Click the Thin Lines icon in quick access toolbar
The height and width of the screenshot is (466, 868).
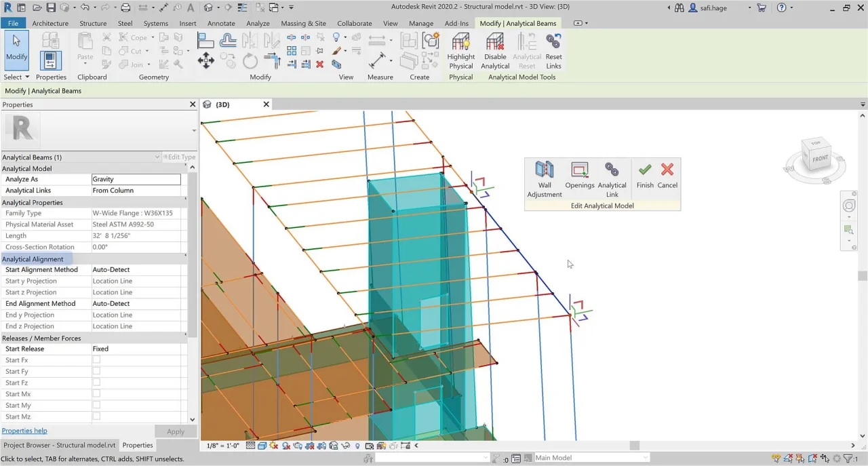point(243,7)
